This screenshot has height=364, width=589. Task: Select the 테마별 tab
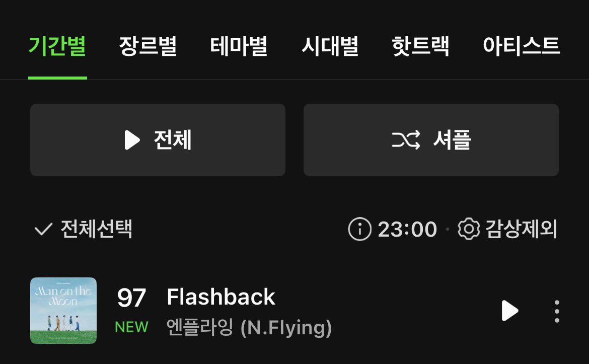pos(239,46)
